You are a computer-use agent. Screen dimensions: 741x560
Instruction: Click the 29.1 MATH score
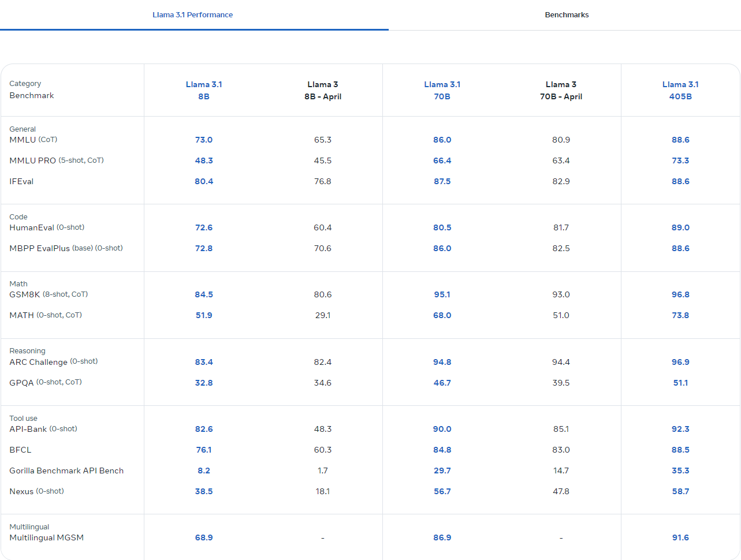pos(323,315)
